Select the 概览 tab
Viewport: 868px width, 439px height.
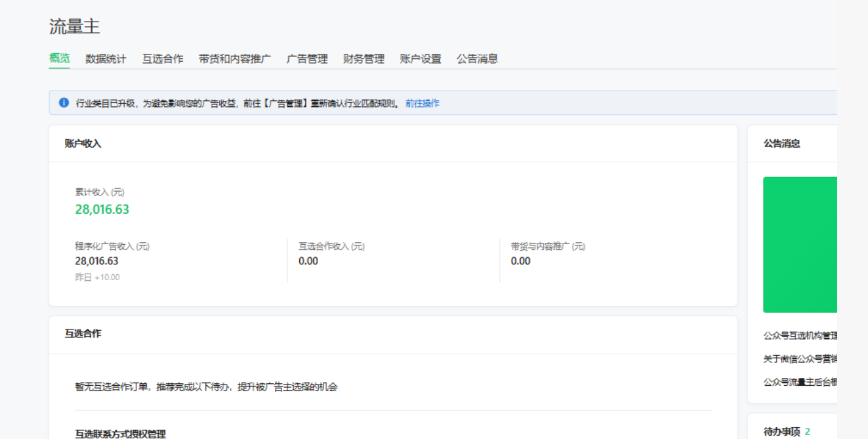point(59,58)
